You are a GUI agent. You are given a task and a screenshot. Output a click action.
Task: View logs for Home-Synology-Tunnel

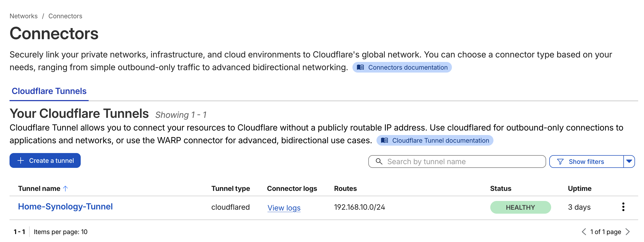click(284, 208)
